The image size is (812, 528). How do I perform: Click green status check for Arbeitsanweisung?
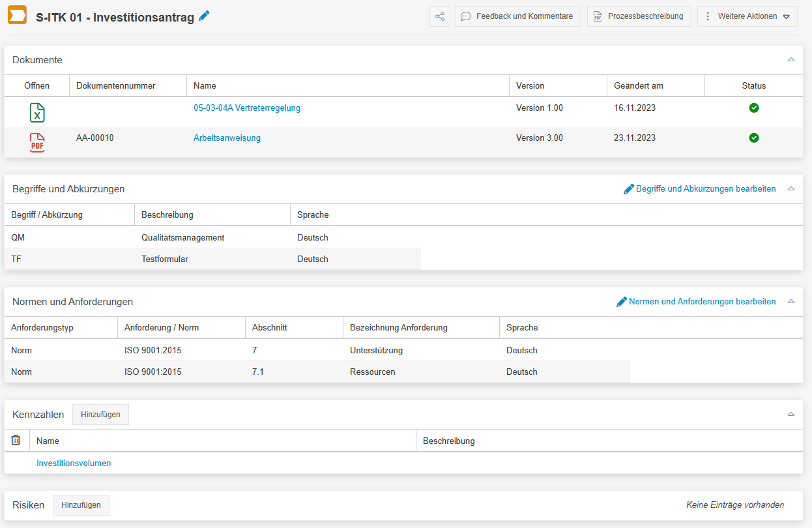coord(754,138)
